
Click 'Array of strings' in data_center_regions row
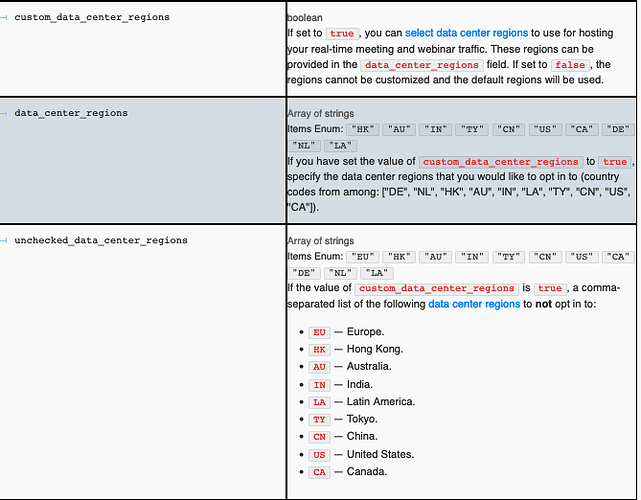320,113
